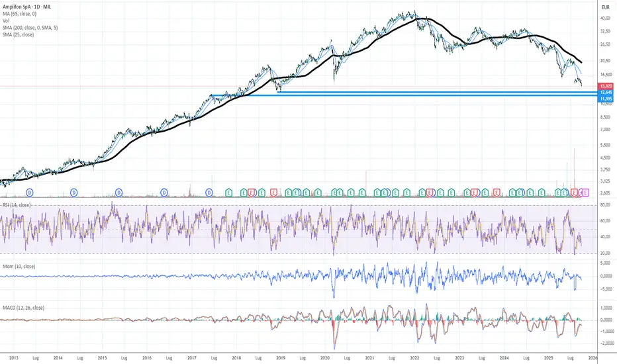Image resolution: width=617 pixels, height=364 pixels.
Task: Click the blue 12,645 price line label
Action: 606,93
